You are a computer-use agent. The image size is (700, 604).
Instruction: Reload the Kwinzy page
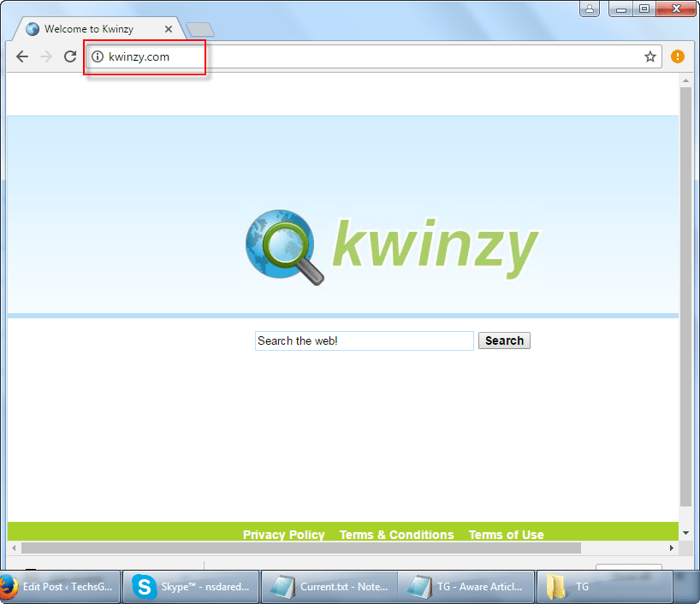coord(70,56)
